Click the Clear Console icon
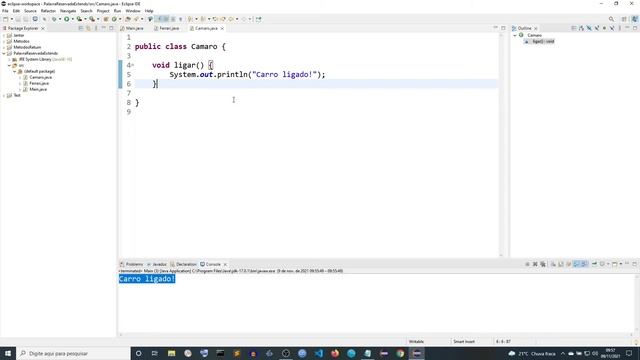The width and height of the screenshot is (640, 360). (x=553, y=264)
